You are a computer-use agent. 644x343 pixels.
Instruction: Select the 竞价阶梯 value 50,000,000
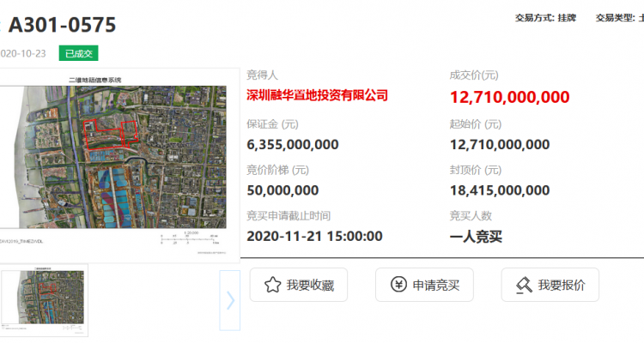283,190
